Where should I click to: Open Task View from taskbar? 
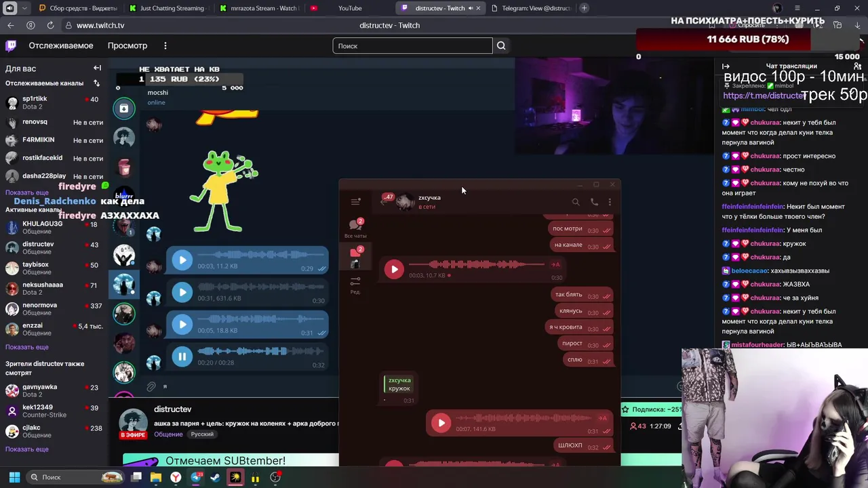(136, 477)
